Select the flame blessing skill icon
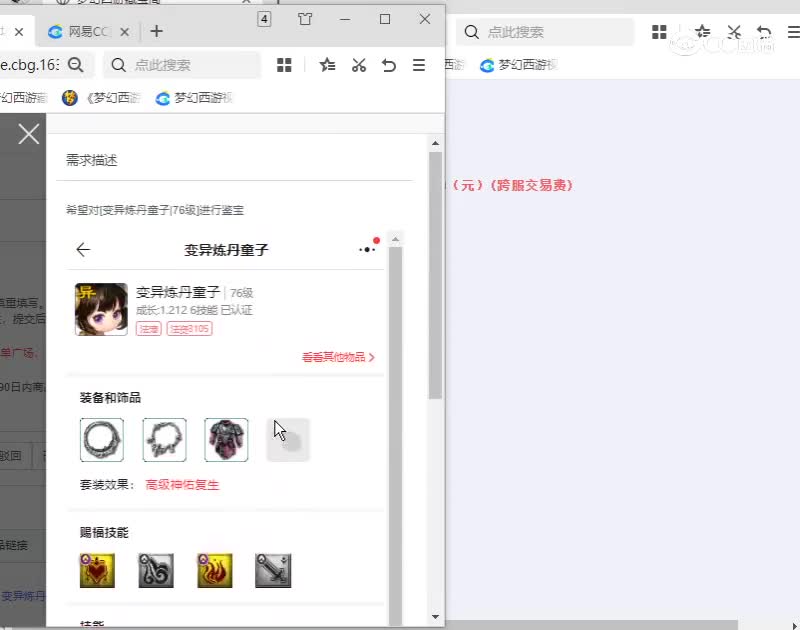This screenshot has width=800, height=630. (x=215, y=570)
